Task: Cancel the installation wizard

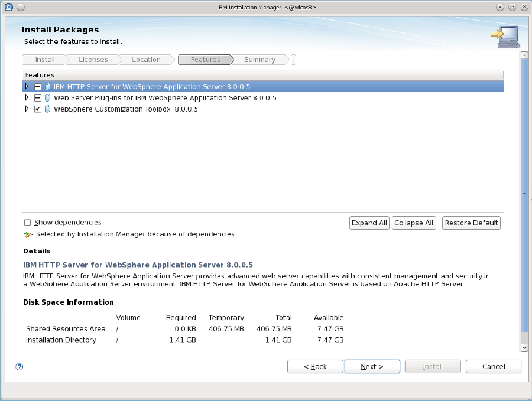Action: 494,366
